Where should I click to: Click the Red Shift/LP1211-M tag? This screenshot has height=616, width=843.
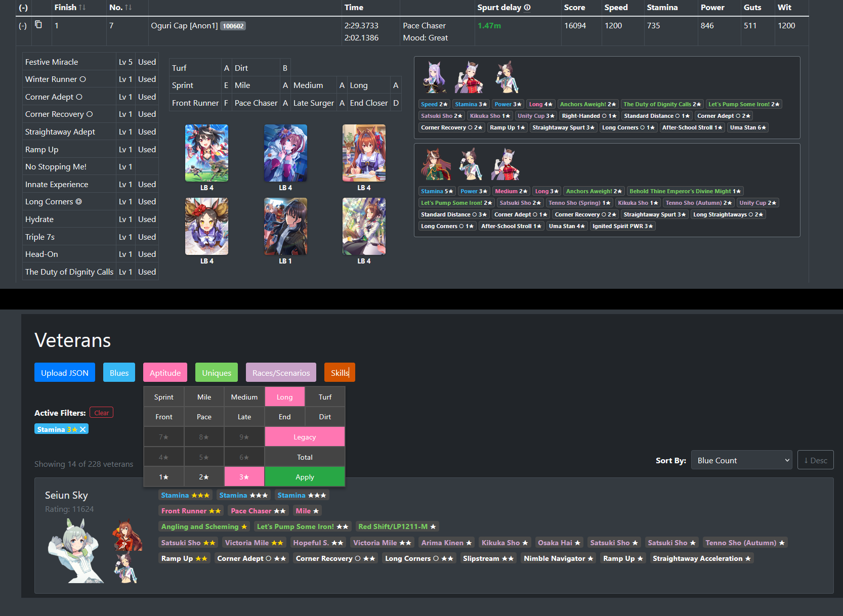(x=397, y=526)
